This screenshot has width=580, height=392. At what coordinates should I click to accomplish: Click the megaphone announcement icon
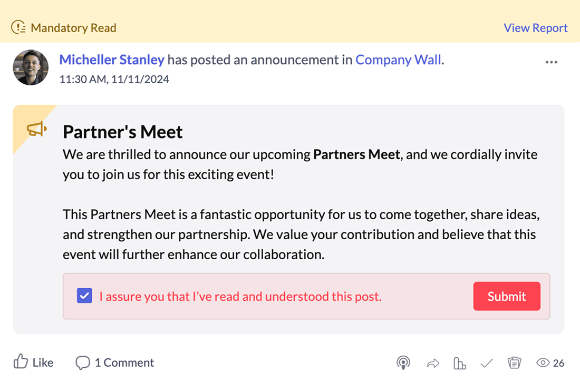pyautogui.click(x=37, y=129)
